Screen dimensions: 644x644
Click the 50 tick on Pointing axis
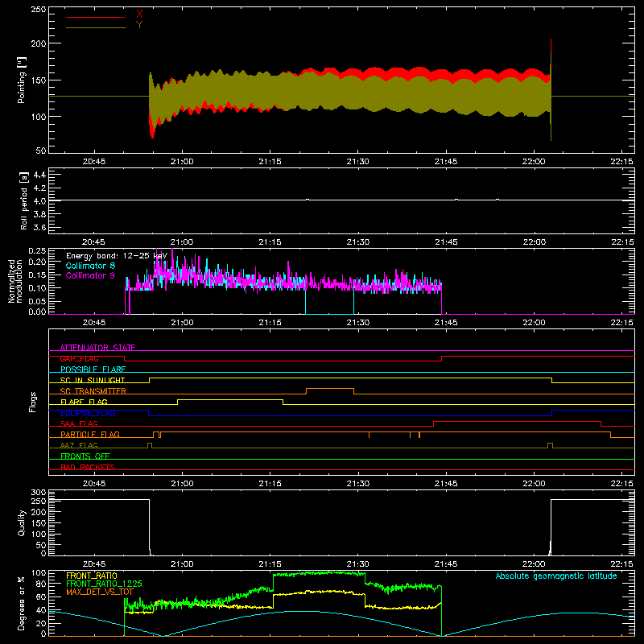pyautogui.click(x=41, y=151)
